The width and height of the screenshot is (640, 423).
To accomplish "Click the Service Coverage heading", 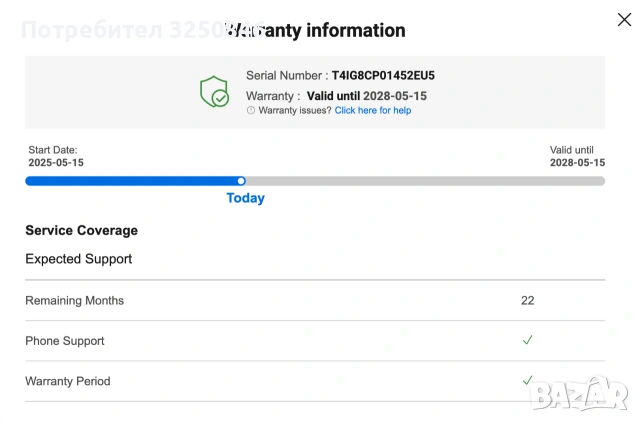I will point(82,230).
